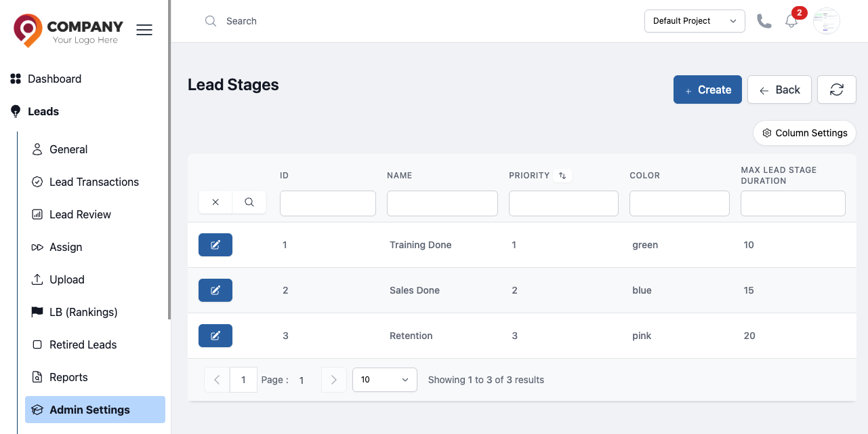Focus the Name filter field

coord(442,203)
